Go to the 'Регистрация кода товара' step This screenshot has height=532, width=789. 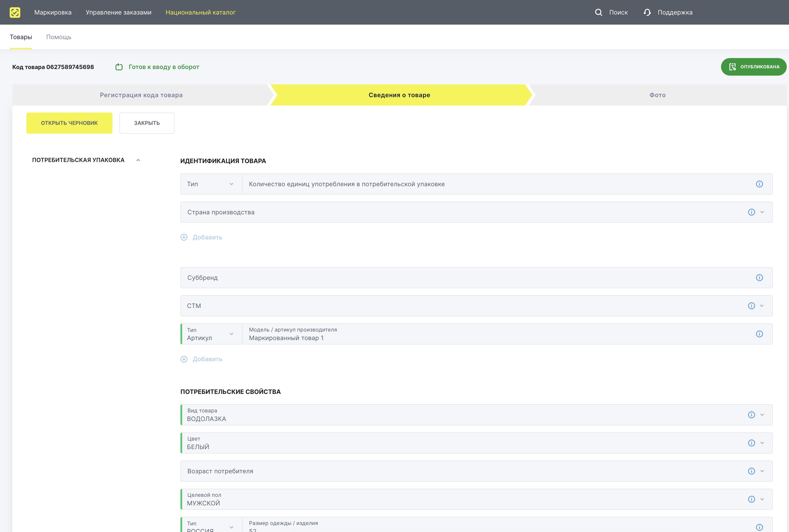pyautogui.click(x=141, y=95)
